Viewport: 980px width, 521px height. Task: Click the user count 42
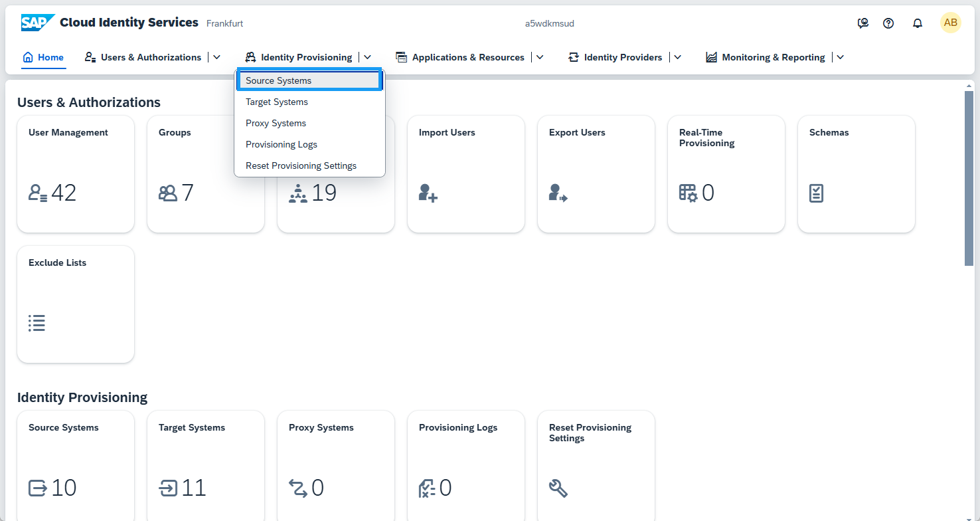click(64, 193)
